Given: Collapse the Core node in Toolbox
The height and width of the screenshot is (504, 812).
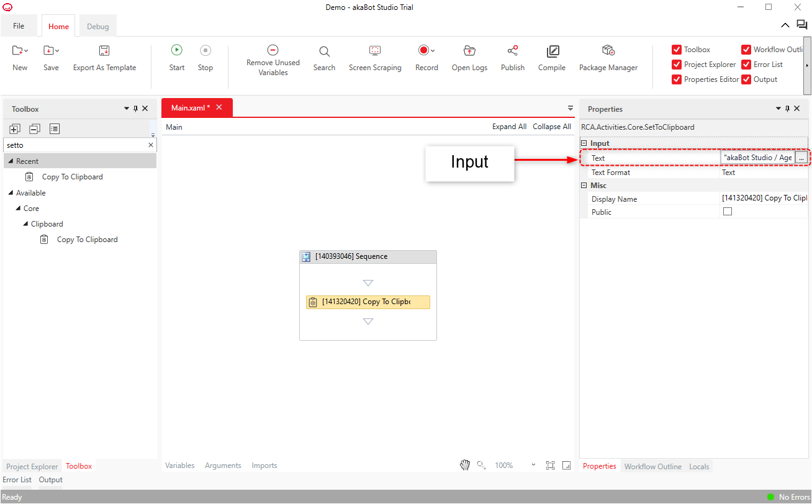Looking at the screenshot, I should [x=18, y=209].
